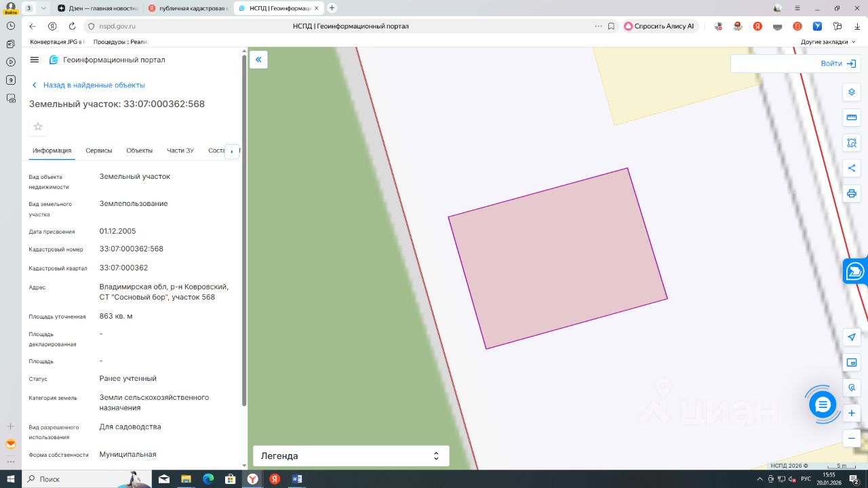
Task: Open the notification center on the taskbar
Action: [854, 479]
